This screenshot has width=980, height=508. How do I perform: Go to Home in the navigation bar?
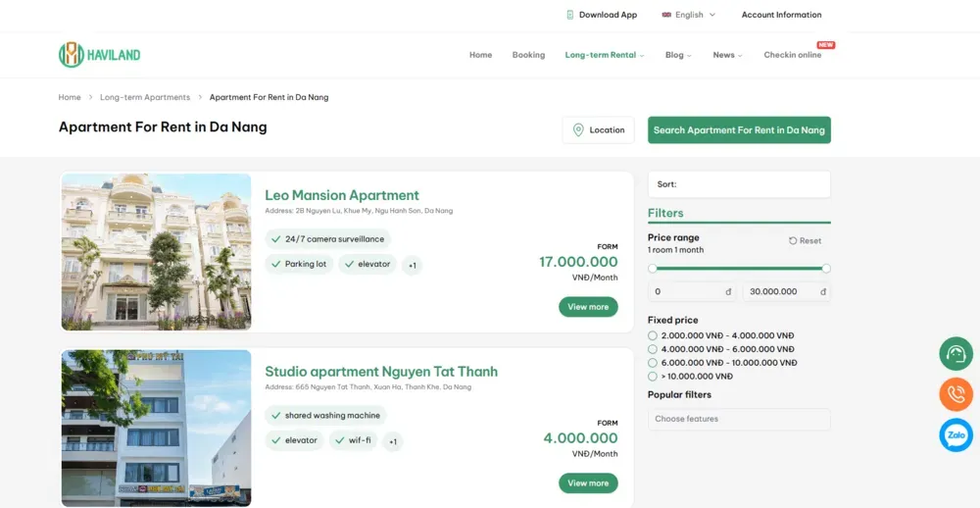[x=480, y=55]
